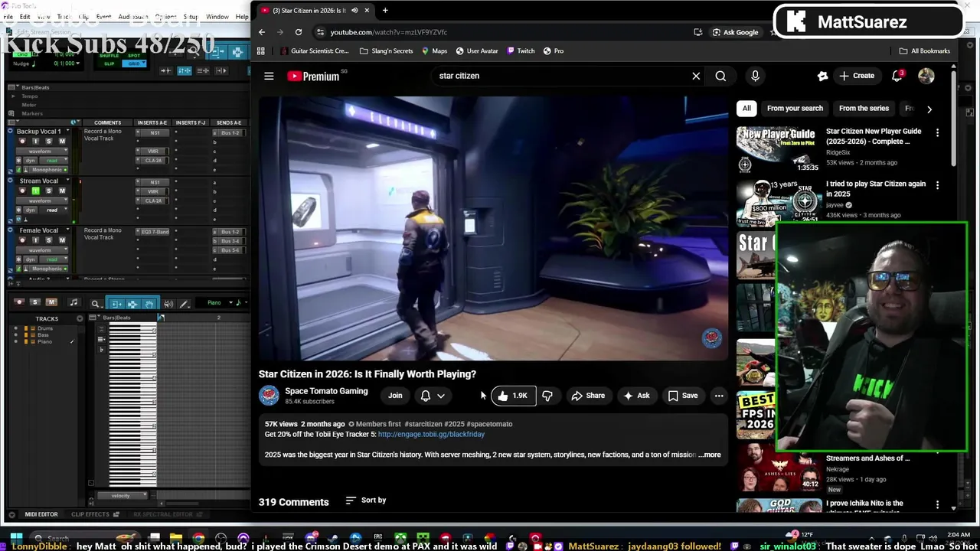Toggle the MIDI editor notation view icon
980x551 pixels.
(x=73, y=303)
